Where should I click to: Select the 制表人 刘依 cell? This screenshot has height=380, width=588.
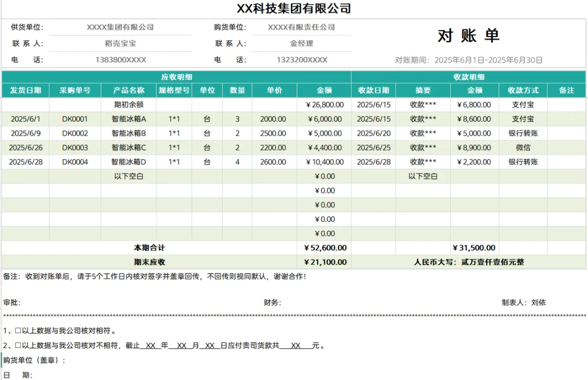coord(524,302)
